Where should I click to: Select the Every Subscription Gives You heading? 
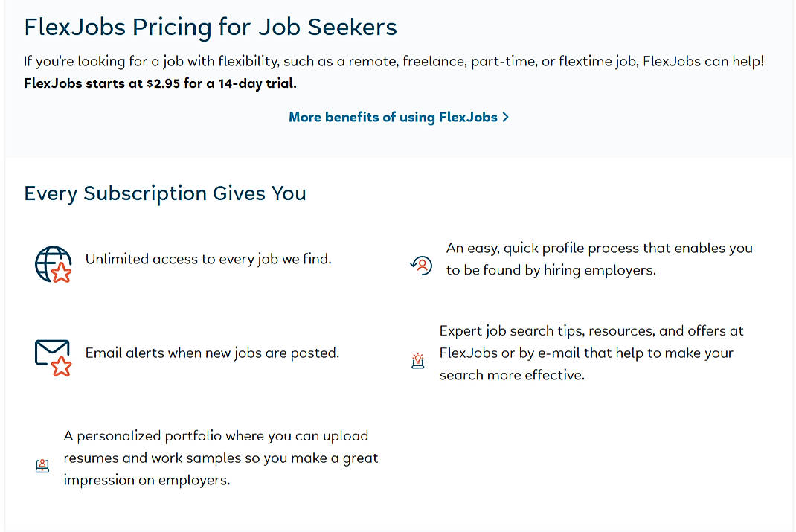(x=164, y=193)
